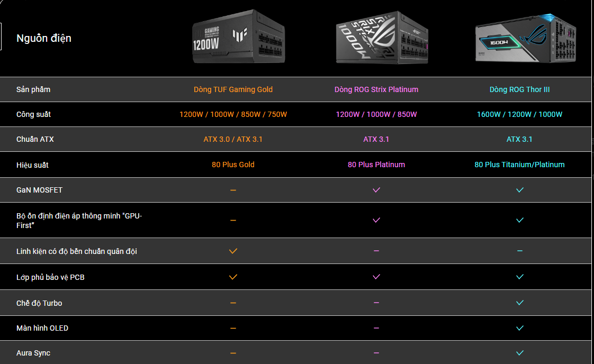Click the cyan checkmark in the Lớp phủ bảo vệ PCB row
The height and width of the screenshot is (364, 594).
coord(520,277)
